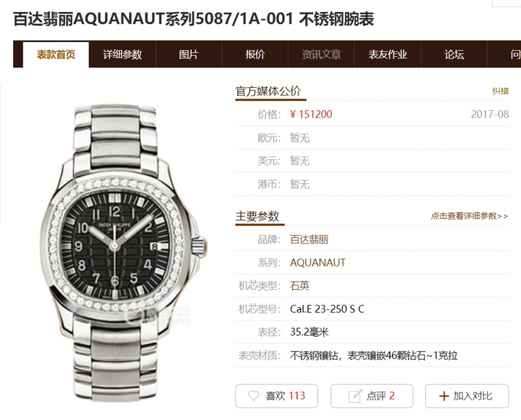Click the plus icon beside 加入对比
Viewport: 521px width, 420px height.
(x=444, y=395)
